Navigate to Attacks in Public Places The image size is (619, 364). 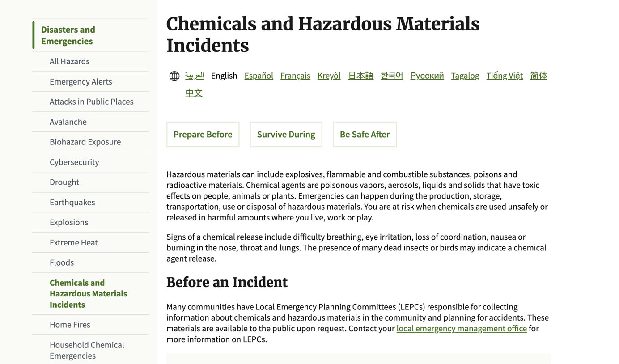91,102
